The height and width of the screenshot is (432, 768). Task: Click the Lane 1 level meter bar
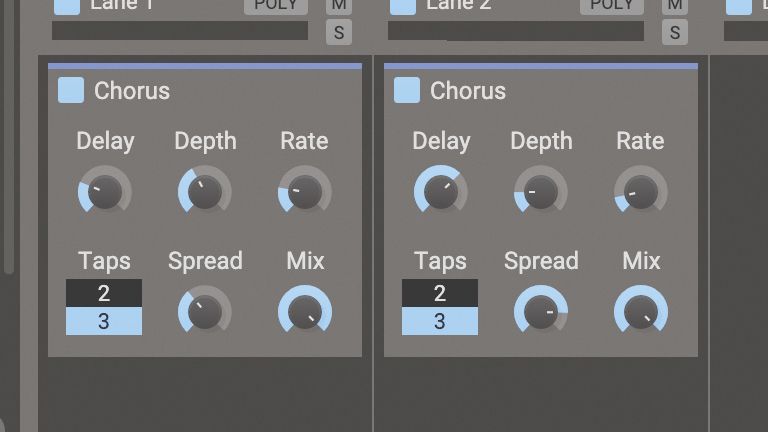pos(180,31)
